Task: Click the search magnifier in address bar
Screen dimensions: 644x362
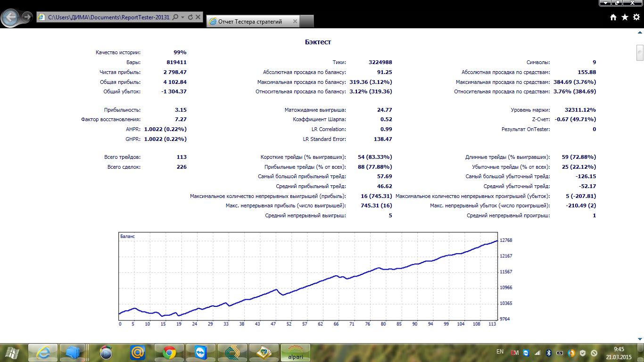Action: click(175, 17)
